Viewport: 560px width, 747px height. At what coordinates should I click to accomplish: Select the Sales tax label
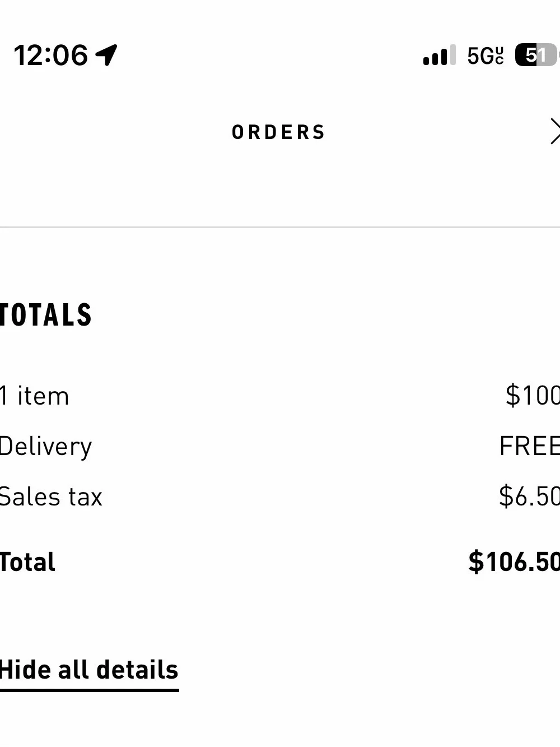click(51, 497)
